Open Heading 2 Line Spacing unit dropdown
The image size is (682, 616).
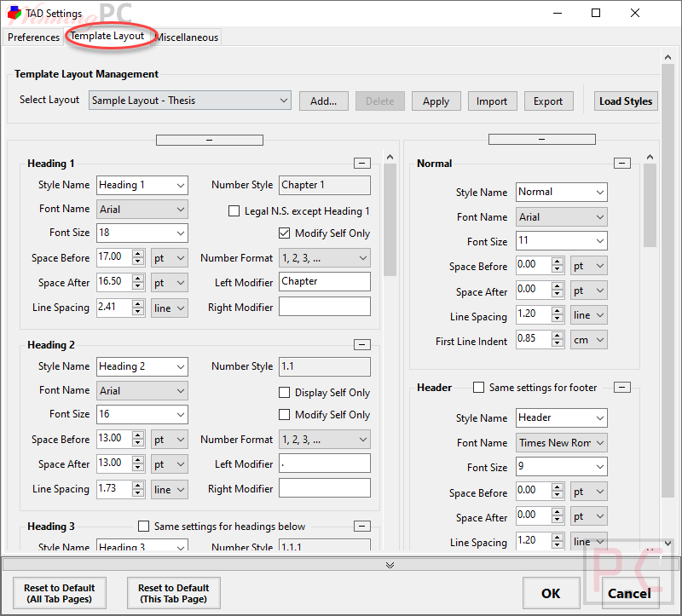(x=170, y=490)
